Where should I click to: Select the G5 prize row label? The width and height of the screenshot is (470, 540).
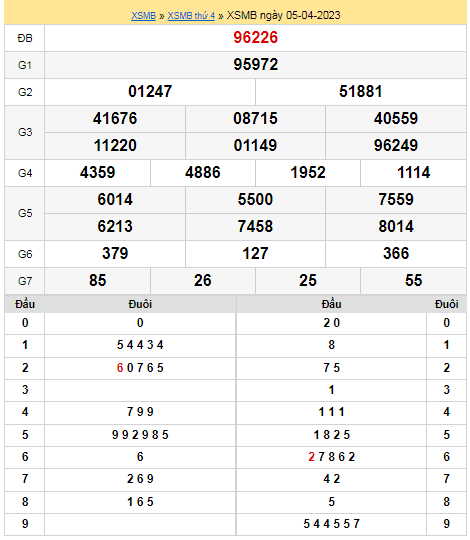coord(25,213)
